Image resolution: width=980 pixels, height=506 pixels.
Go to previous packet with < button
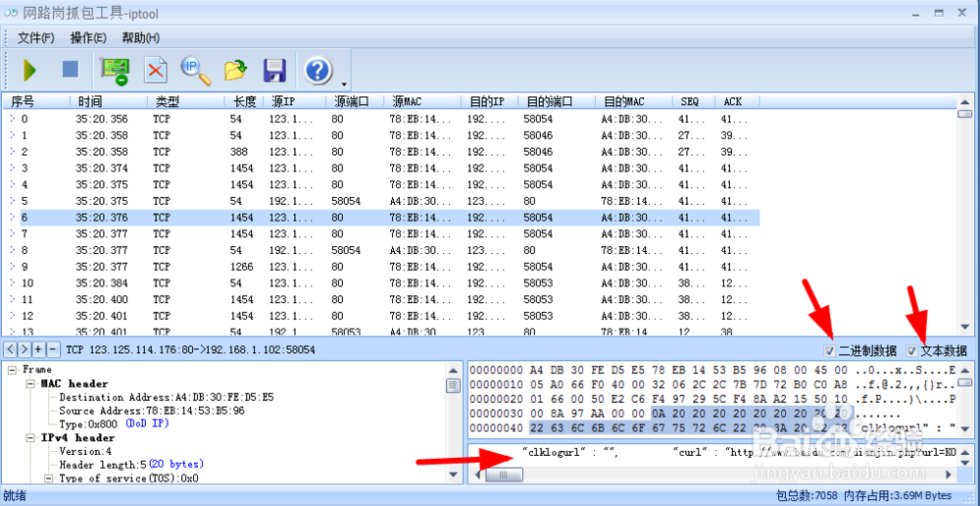(x=10, y=350)
